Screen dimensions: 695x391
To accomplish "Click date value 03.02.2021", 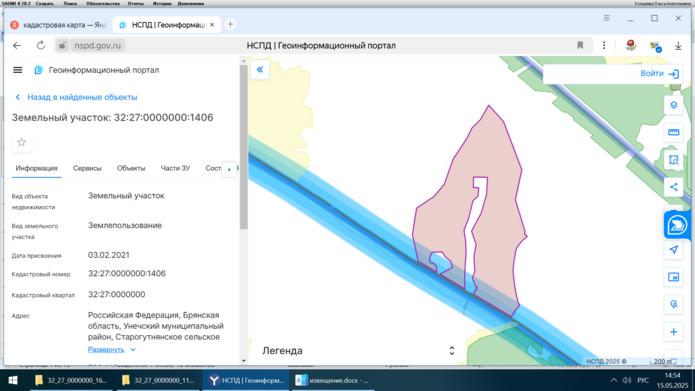I will [109, 255].
